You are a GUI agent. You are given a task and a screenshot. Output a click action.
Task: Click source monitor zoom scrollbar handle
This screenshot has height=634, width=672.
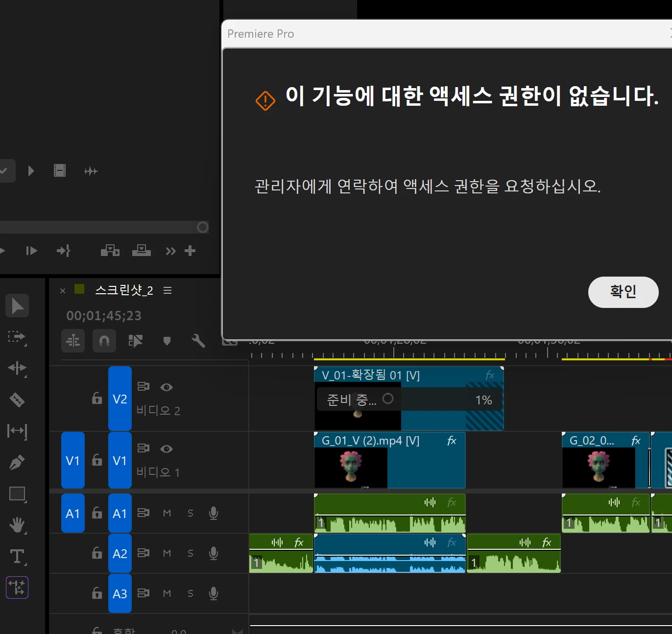[x=202, y=227]
